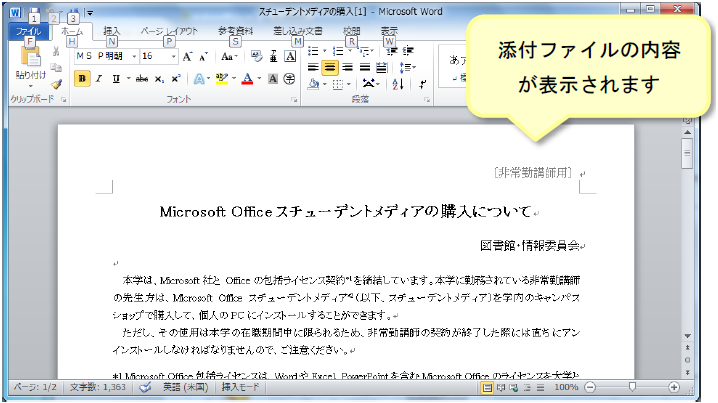
Task: Click the word count 文字数: 1,363
Action: pos(98,387)
